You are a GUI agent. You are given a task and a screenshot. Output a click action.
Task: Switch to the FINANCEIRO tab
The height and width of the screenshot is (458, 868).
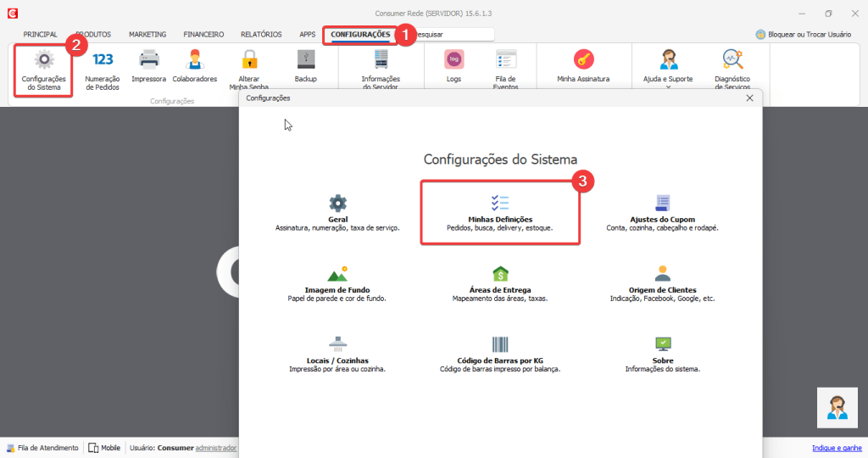(x=202, y=35)
